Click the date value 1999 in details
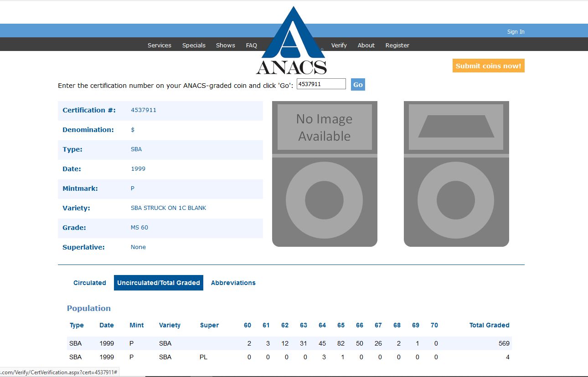The height and width of the screenshot is (377, 588). 138,168
